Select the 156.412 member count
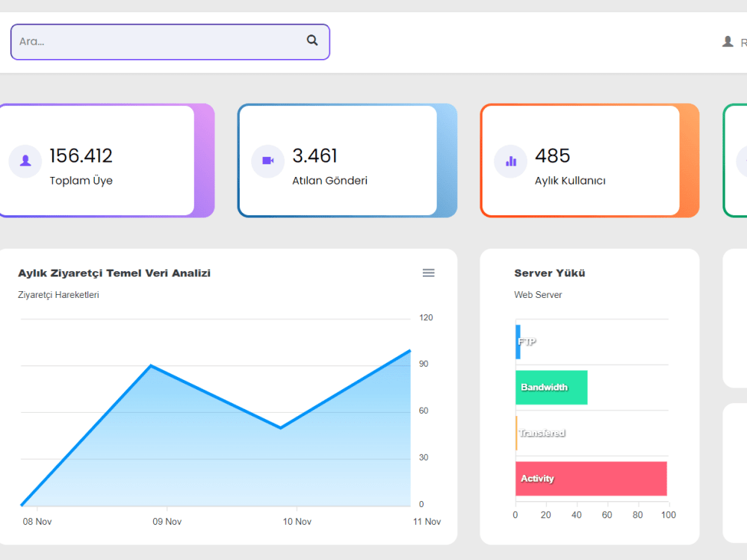This screenshot has height=560, width=747. (x=81, y=156)
